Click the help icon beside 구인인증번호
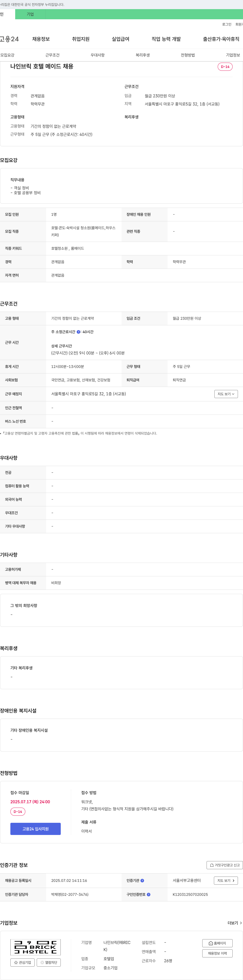Viewport: 243px width, 980px height. tap(148, 894)
